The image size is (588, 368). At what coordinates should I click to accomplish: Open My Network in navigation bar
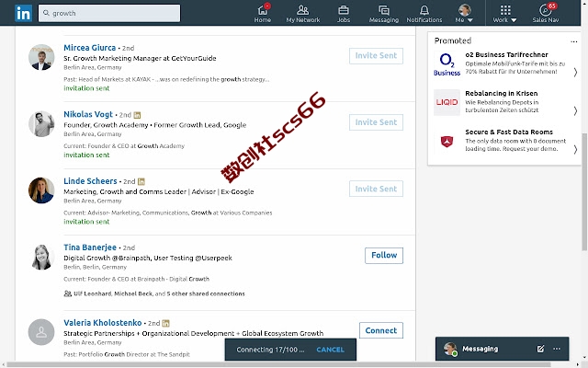click(x=302, y=13)
